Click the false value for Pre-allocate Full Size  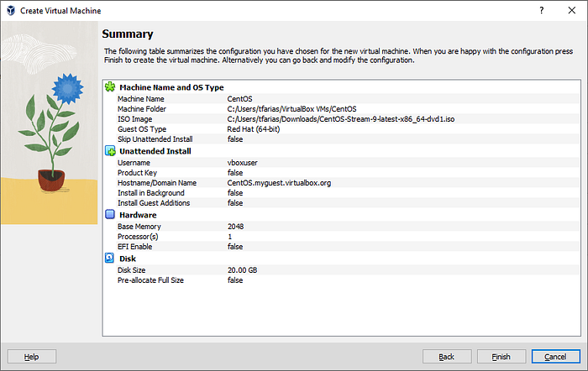pyautogui.click(x=235, y=280)
